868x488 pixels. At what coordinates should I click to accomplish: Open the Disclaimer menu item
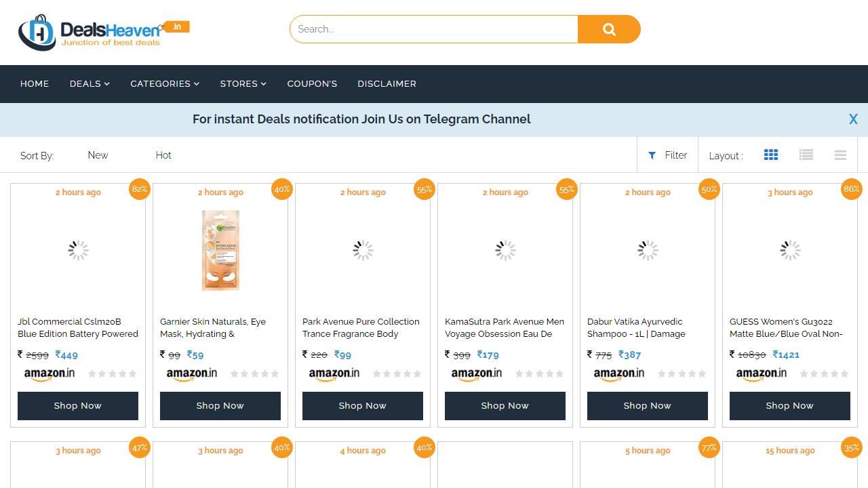pos(387,84)
